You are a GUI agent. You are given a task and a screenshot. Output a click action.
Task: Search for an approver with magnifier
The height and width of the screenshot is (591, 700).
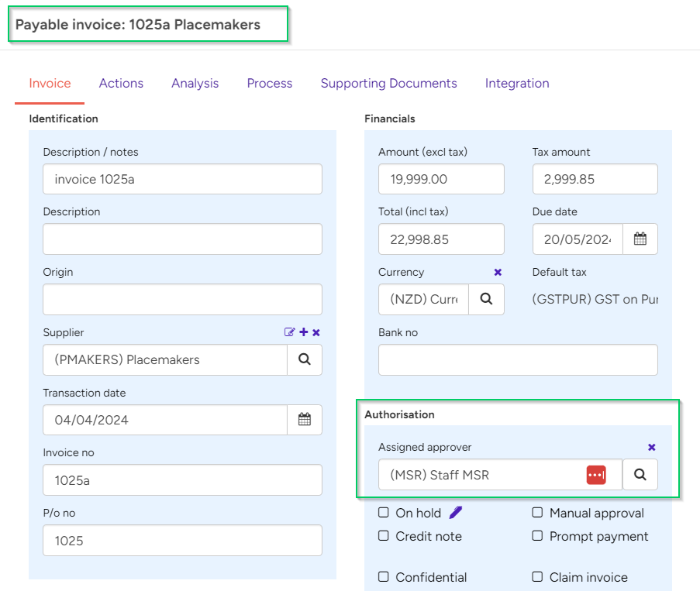(640, 475)
